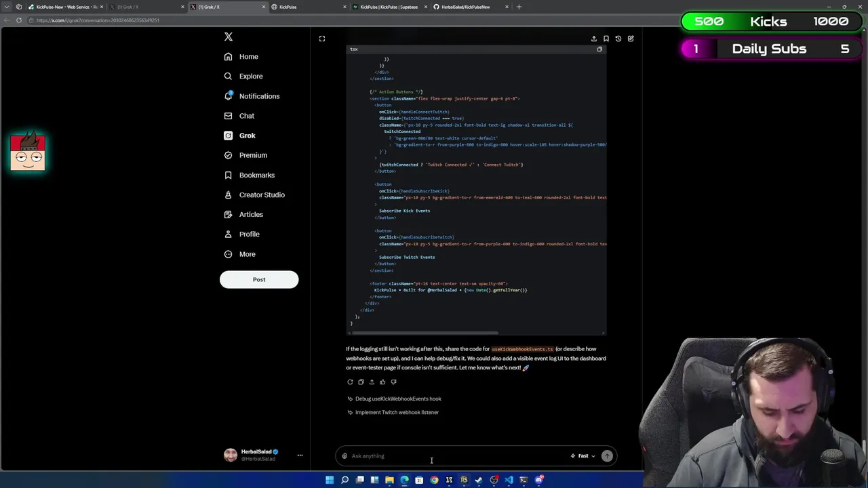The width and height of the screenshot is (868, 488).
Task: Open the Explore page
Action: 243,77
